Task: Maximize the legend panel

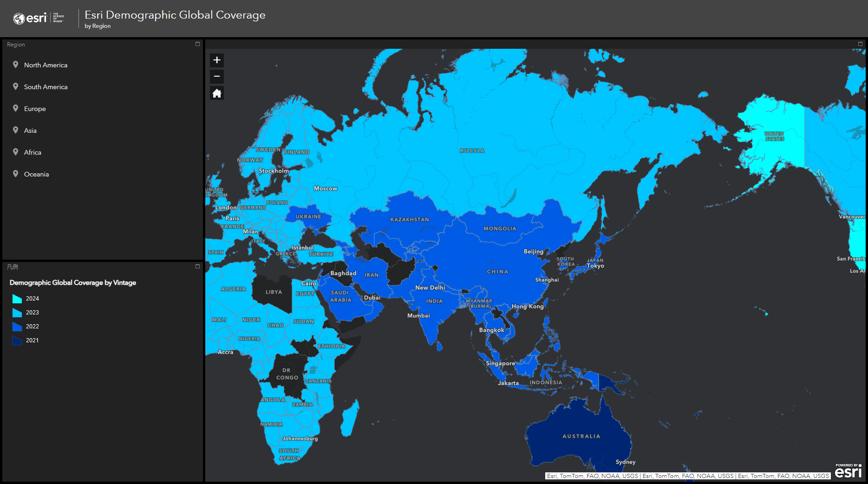Action: [x=197, y=267]
